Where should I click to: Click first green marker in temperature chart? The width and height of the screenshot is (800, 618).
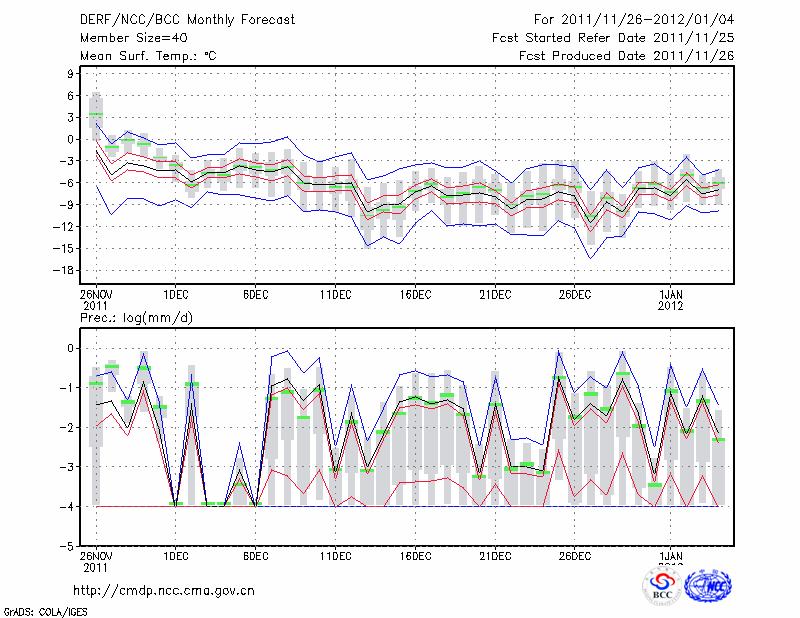click(96, 114)
